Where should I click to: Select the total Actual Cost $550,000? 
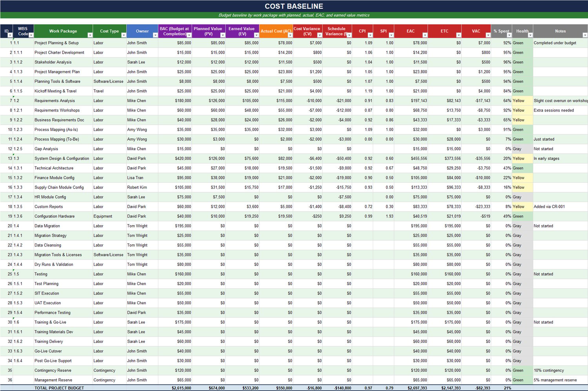(x=276, y=388)
